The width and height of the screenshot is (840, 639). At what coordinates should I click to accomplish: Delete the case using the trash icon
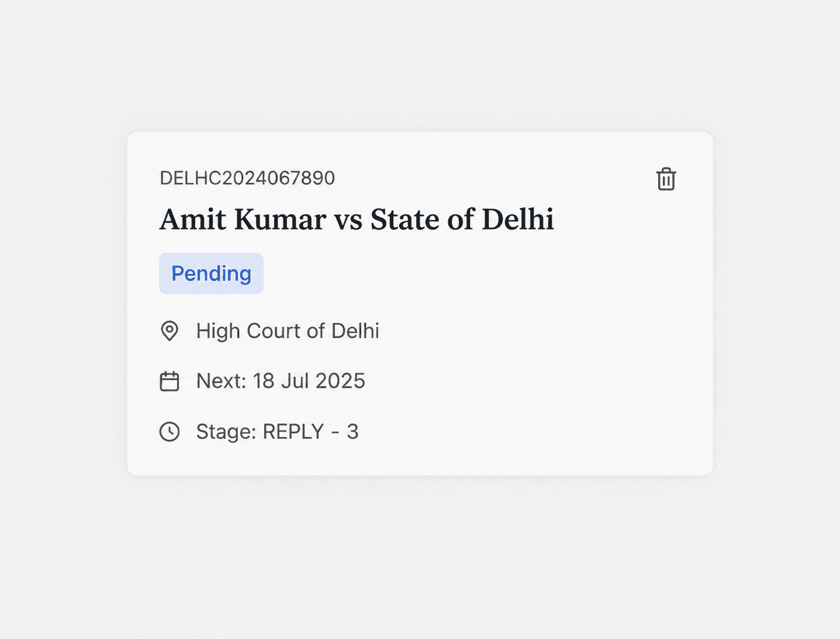(x=666, y=179)
